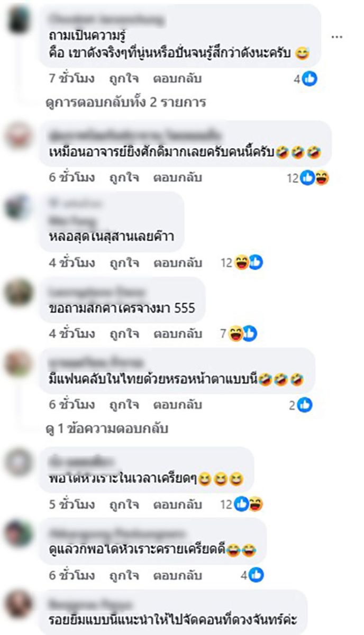Open avatar beside ขอถามสักคำ comment

point(19,292)
